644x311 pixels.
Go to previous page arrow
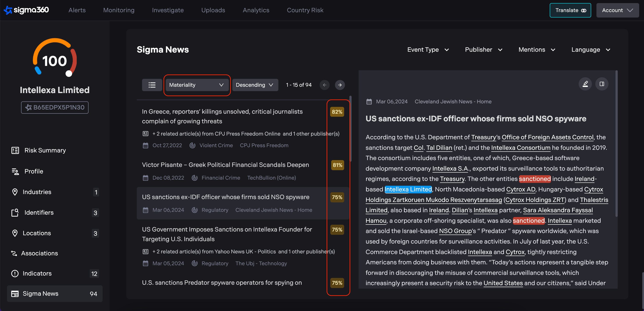(x=324, y=85)
